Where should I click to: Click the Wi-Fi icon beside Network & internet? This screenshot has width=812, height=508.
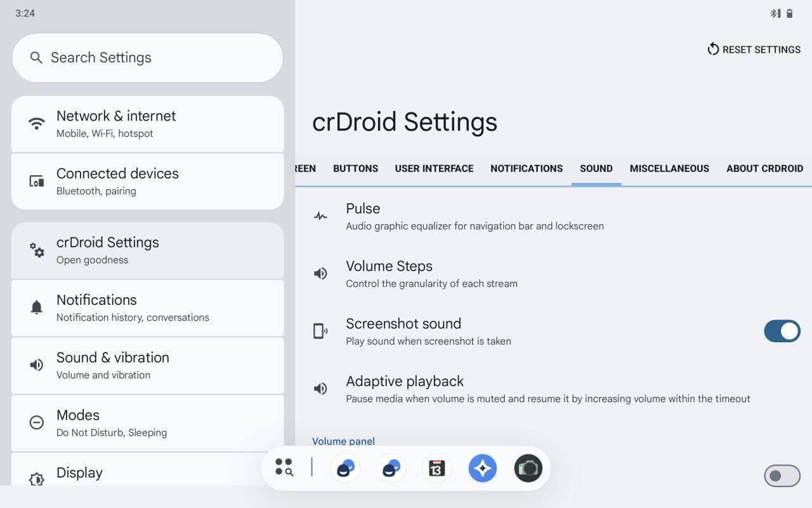point(37,124)
